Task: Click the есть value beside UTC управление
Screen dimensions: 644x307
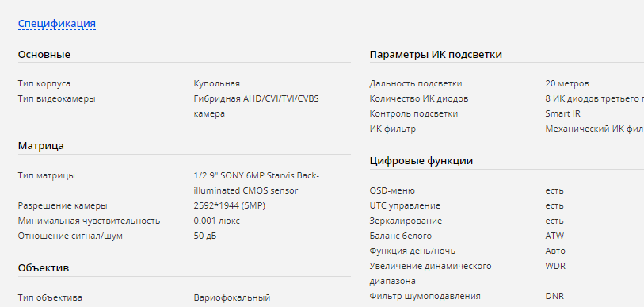Action: [x=554, y=205]
